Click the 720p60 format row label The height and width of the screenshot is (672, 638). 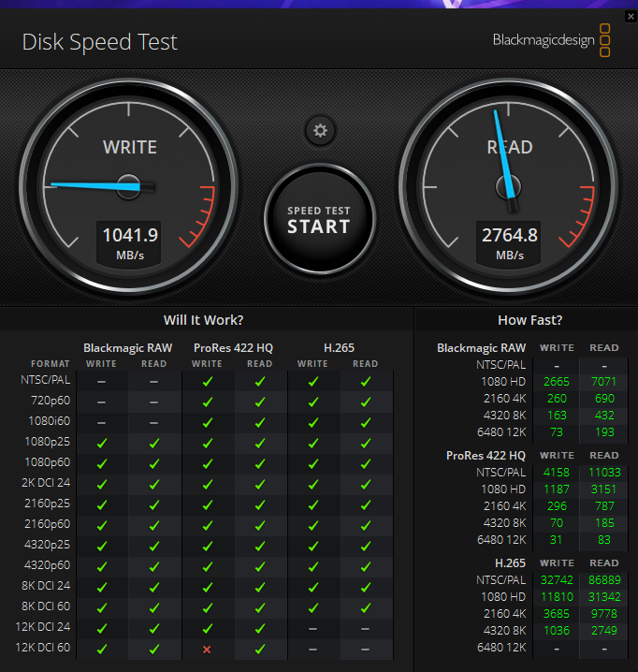(x=51, y=401)
